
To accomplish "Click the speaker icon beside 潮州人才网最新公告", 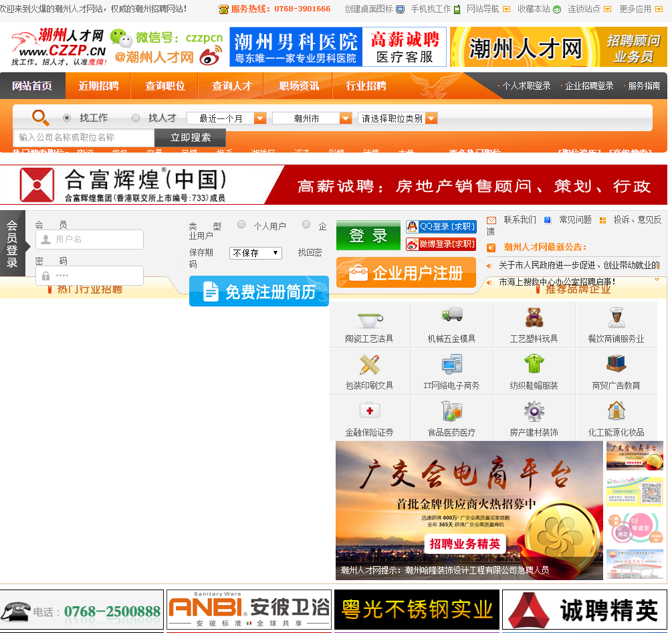I will point(491,248).
